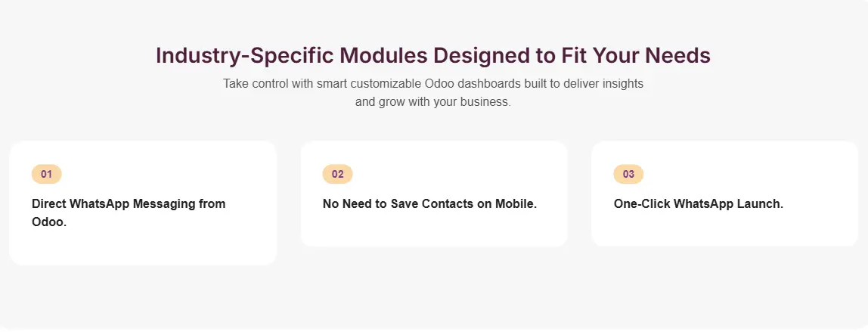Screen dimensions: 868x332
Task: Open the One-Click WhatsApp Launch title
Action: pos(698,204)
